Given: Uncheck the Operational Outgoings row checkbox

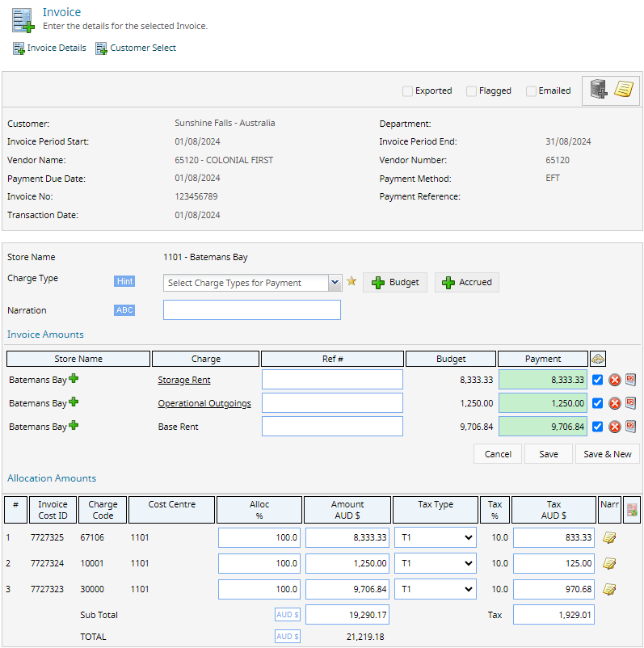Looking at the screenshot, I should click(x=597, y=403).
